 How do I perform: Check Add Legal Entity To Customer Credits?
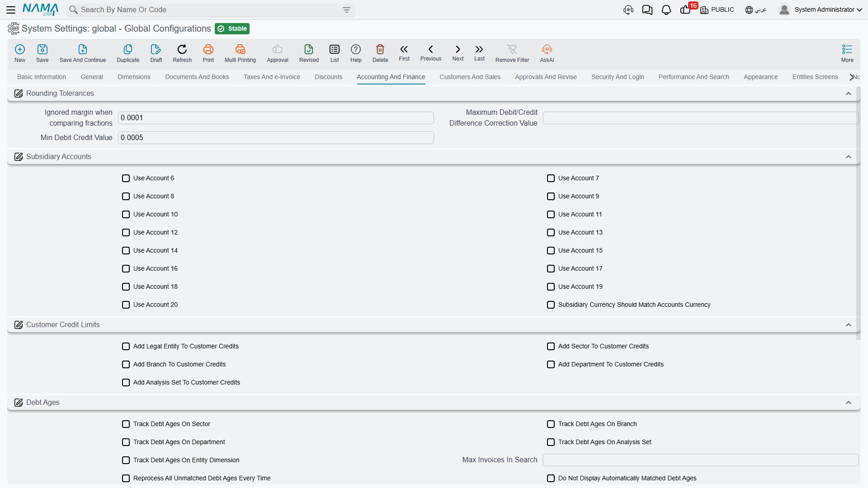126,347
